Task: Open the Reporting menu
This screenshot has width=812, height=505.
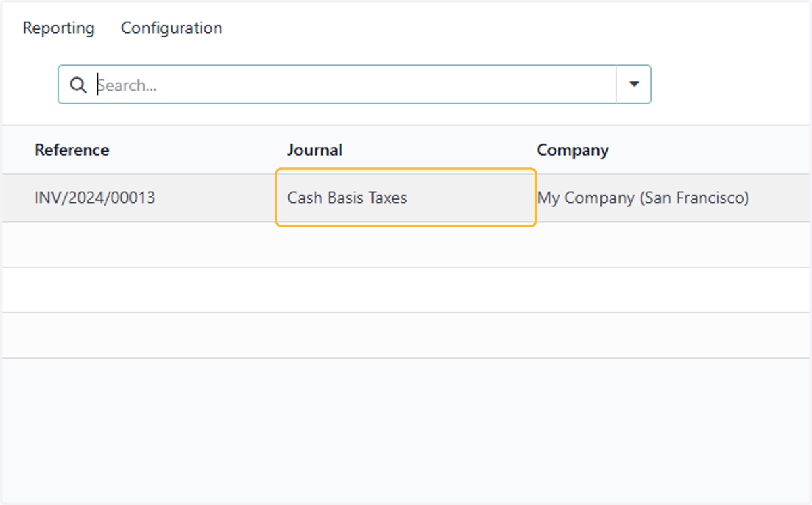Action: pos(59,28)
